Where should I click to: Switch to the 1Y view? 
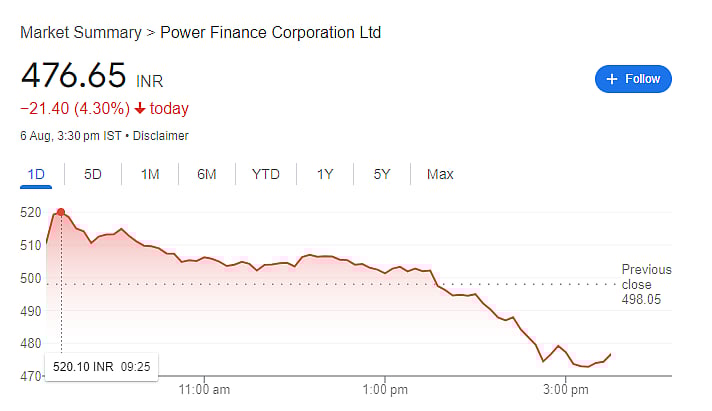(325, 174)
